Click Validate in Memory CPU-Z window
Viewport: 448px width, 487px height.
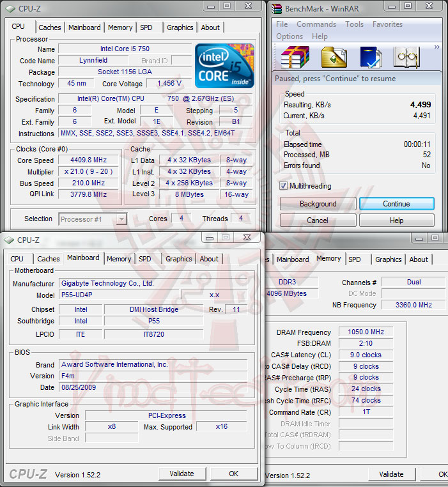392,474
